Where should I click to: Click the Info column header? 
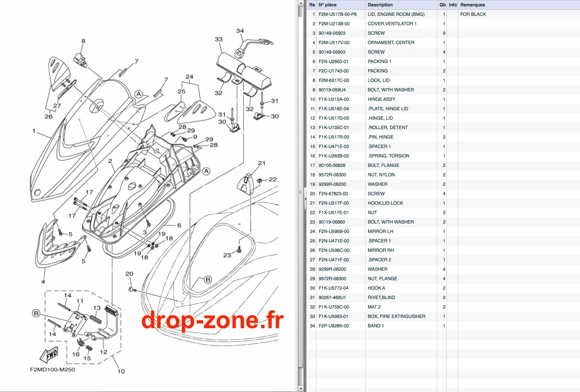452,5
